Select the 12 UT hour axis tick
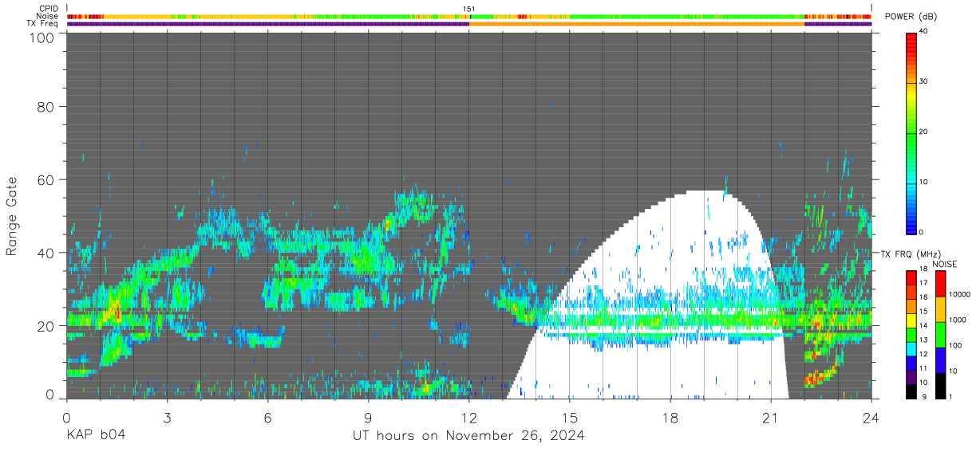This screenshot has width=980, height=452. point(469,417)
